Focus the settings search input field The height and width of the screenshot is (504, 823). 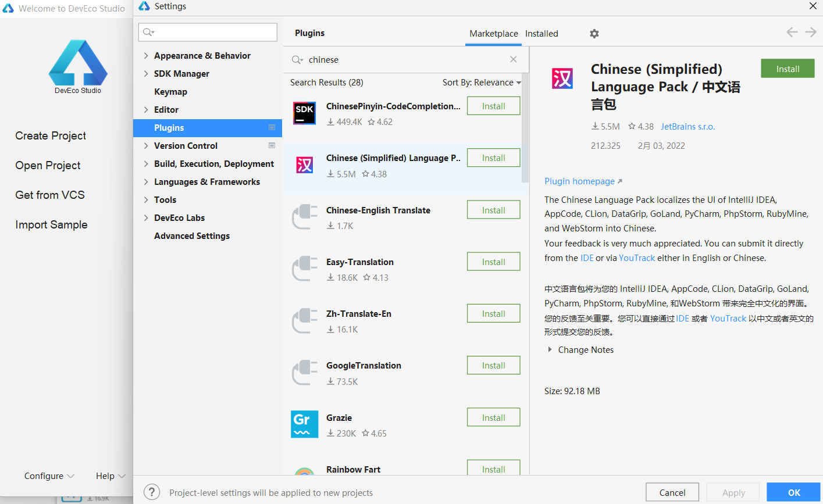pyautogui.click(x=208, y=32)
